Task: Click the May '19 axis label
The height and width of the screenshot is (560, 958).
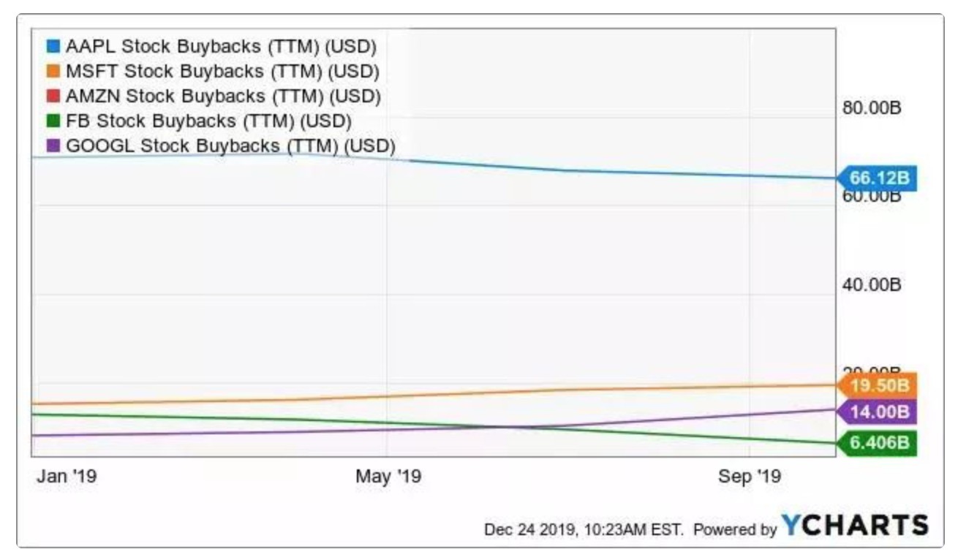Action: [388, 477]
